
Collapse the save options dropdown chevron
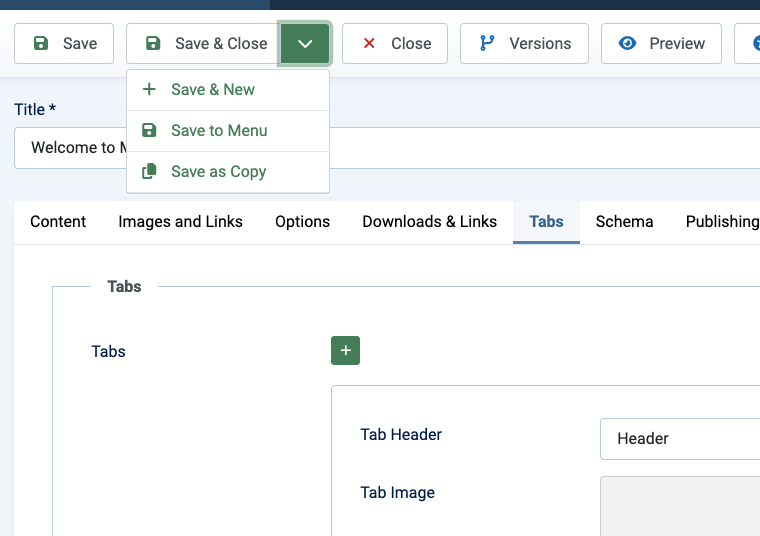(x=305, y=44)
